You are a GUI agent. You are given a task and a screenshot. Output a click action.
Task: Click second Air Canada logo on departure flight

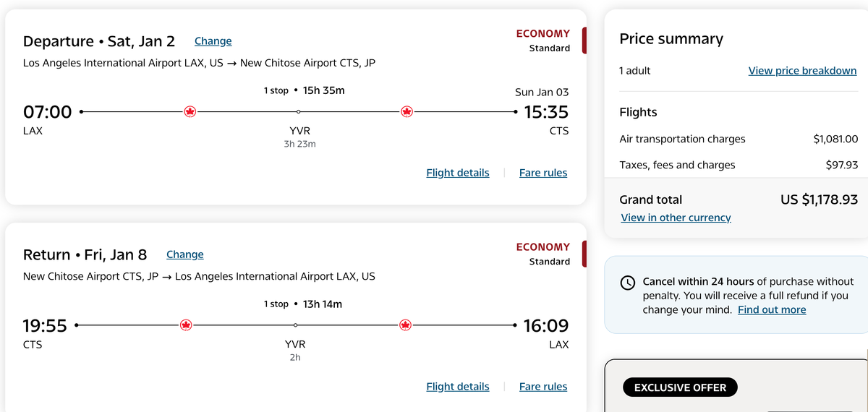(x=407, y=112)
